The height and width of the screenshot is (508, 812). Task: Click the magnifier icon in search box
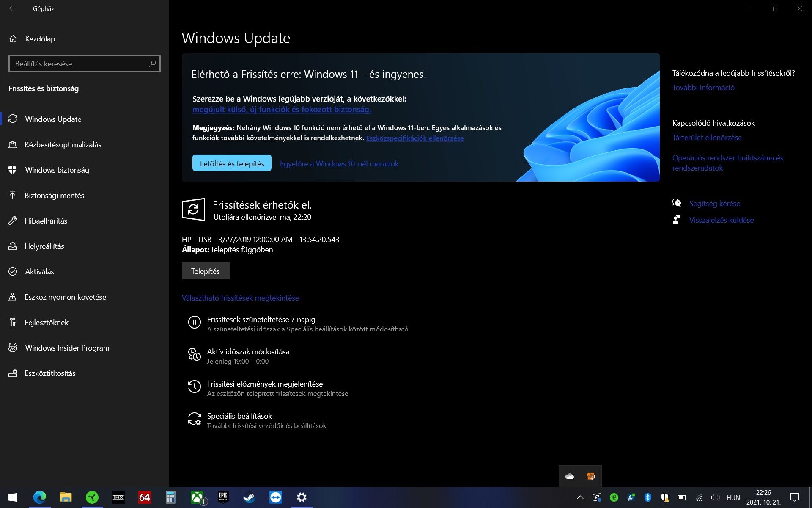point(153,63)
